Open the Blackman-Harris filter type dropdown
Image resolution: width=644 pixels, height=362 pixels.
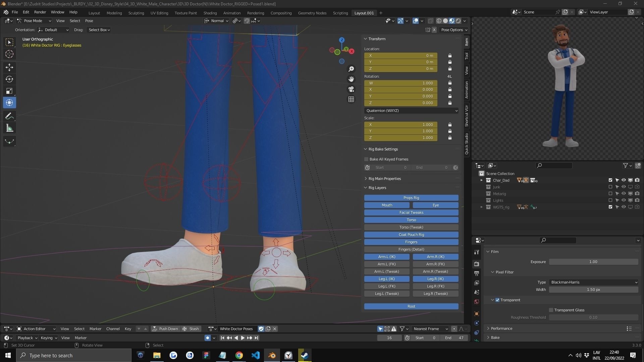tap(593, 282)
